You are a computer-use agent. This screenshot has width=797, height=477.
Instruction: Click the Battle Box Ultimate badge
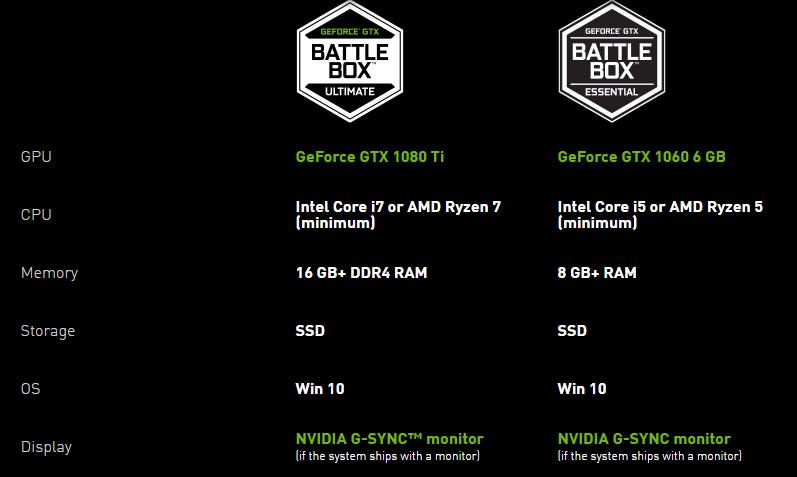click(349, 61)
